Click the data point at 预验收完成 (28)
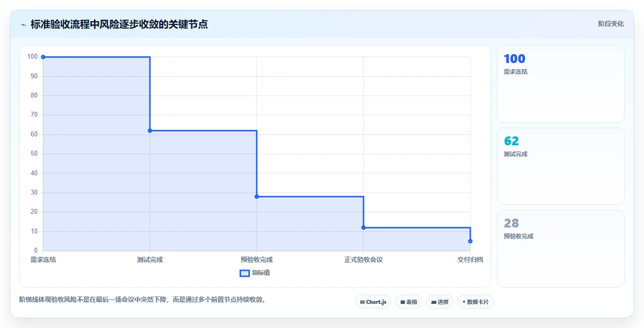The width and height of the screenshot is (644, 328). pyautogui.click(x=257, y=197)
